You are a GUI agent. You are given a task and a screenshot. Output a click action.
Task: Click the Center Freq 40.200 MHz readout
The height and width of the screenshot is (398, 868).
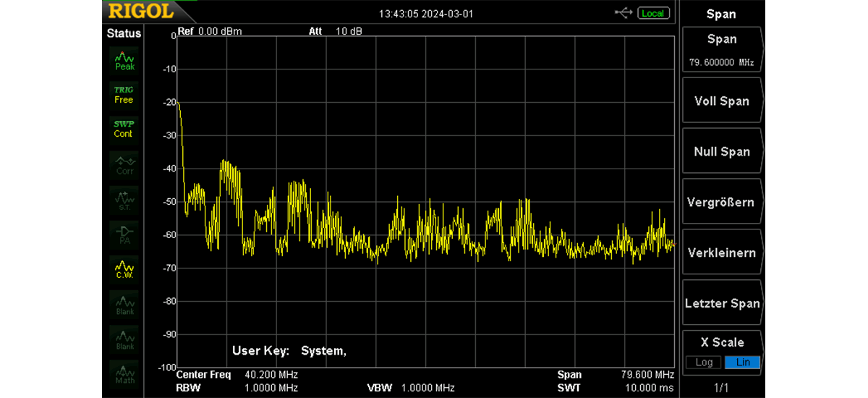click(237, 375)
